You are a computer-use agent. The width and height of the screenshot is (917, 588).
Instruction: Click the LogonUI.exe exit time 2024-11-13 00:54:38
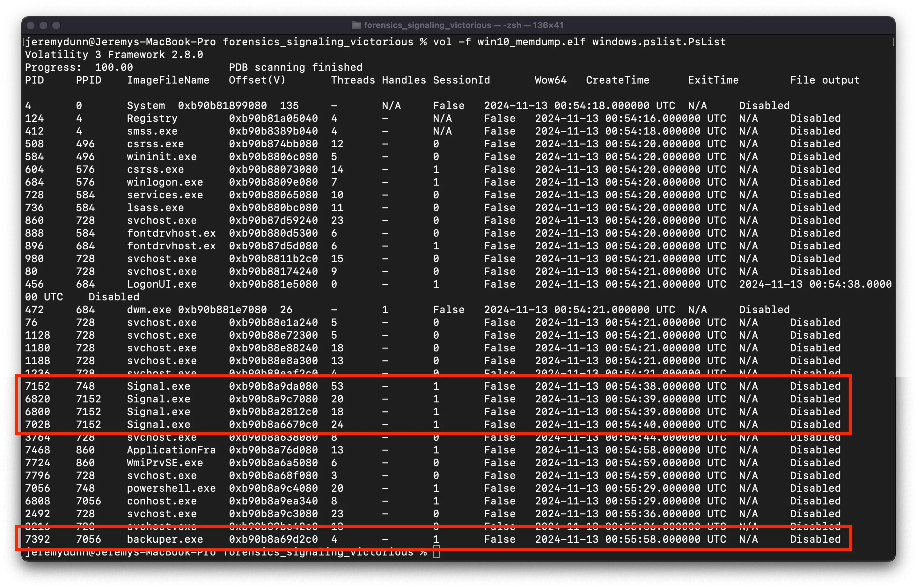815,284
